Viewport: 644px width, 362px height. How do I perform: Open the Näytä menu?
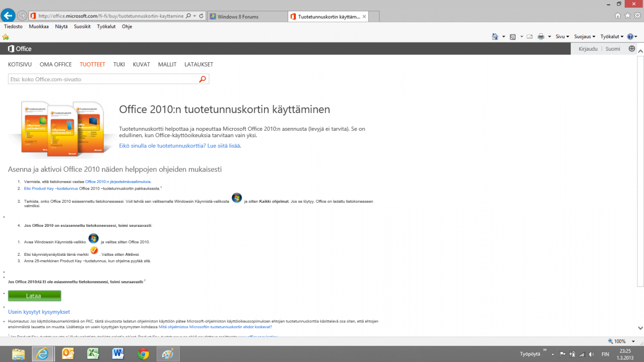click(x=61, y=27)
